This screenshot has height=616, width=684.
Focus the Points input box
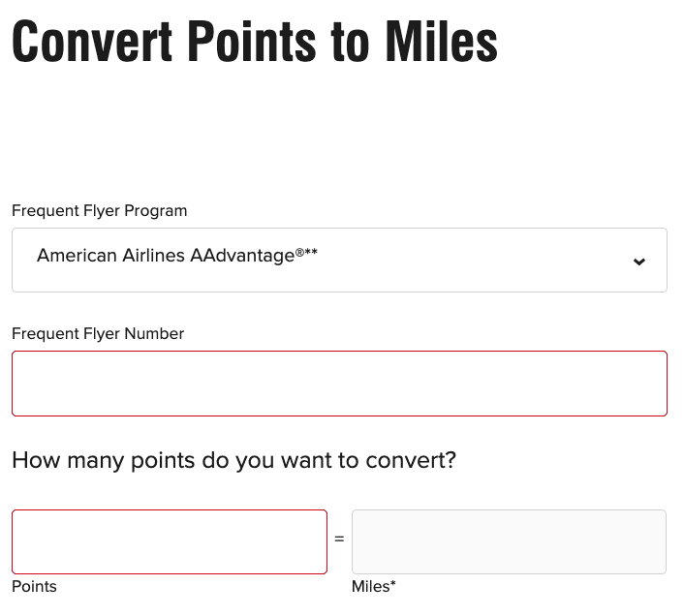(x=170, y=541)
